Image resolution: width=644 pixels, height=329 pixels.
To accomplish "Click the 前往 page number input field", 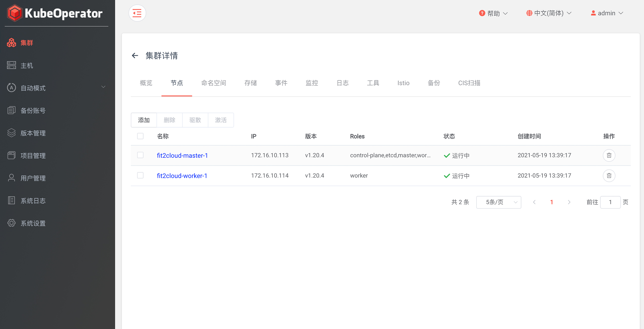I will tap(610, 202).
